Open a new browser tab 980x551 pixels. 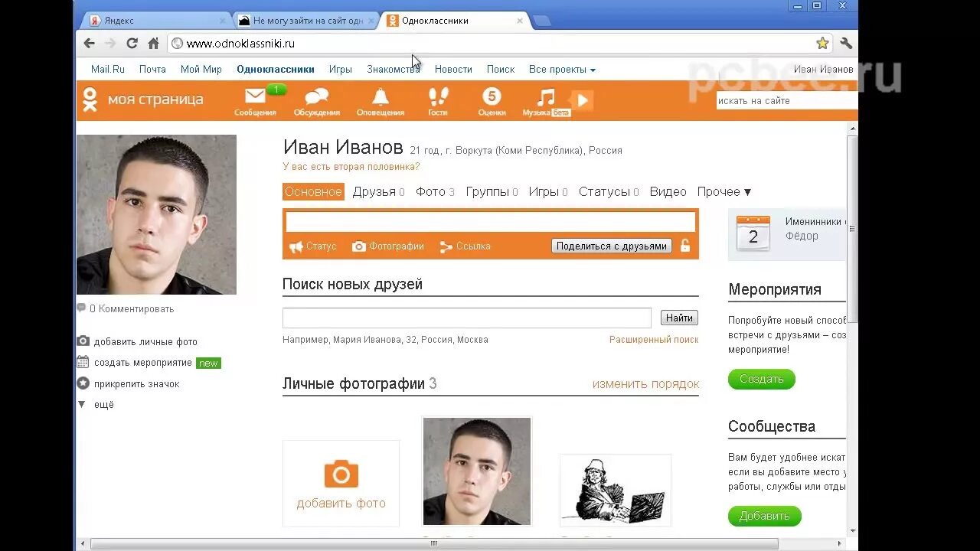pos(541,21)
